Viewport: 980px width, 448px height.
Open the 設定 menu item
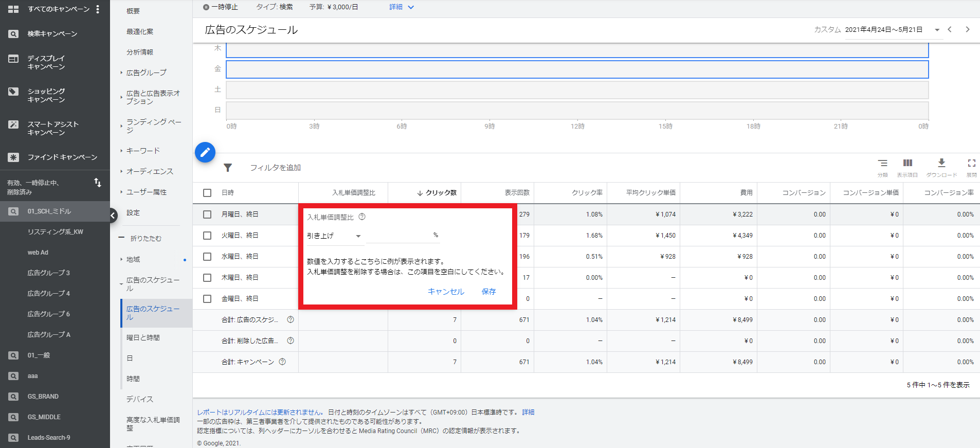coord(133,212)
